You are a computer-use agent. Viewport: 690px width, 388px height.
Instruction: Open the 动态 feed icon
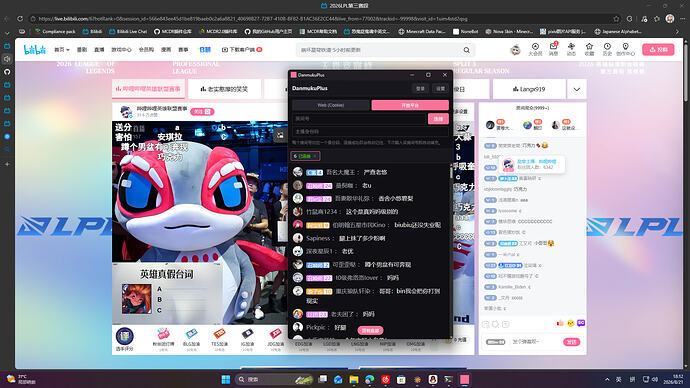tap(571, 49)
